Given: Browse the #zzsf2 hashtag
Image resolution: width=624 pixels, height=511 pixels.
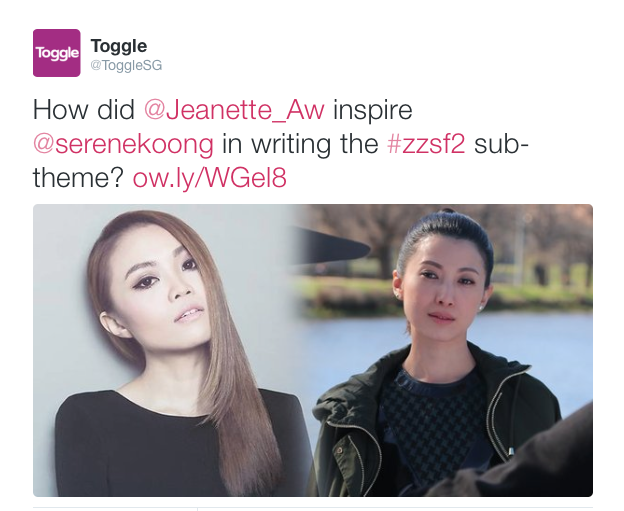Looking at the screenshot, I should pyautogui.click(x=426, y=144).
